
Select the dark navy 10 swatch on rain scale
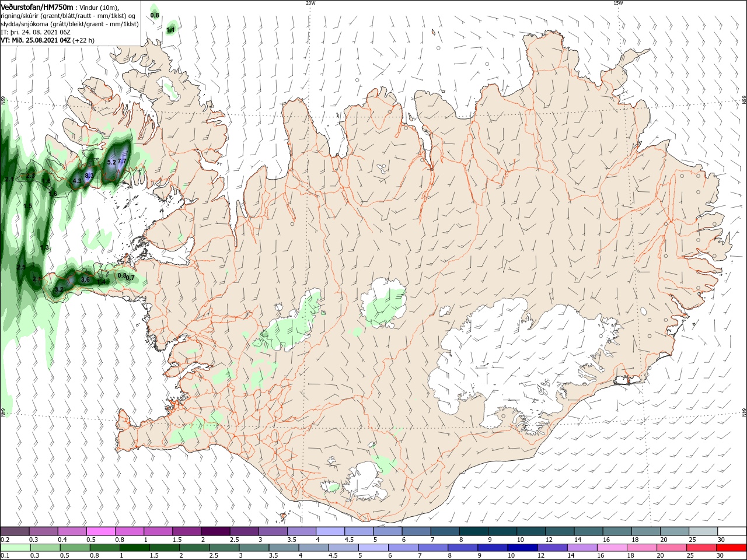(x=521, y=548)
